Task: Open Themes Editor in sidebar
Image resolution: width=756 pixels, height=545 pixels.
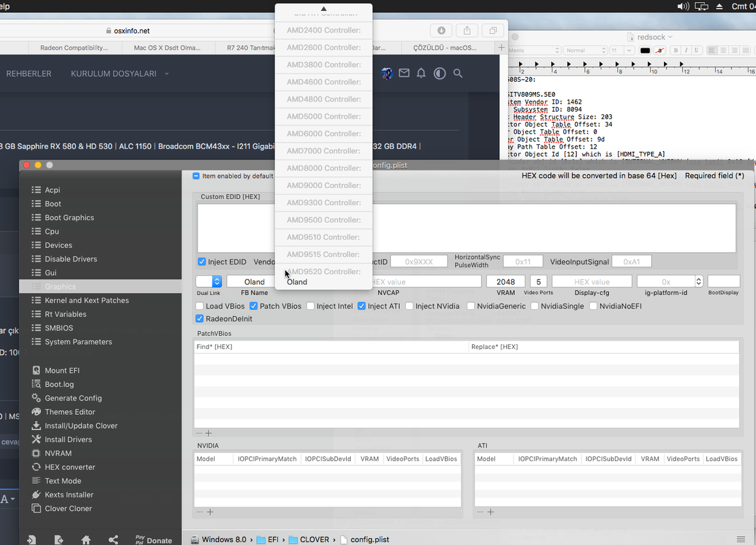Action: (x=70, y=412)
